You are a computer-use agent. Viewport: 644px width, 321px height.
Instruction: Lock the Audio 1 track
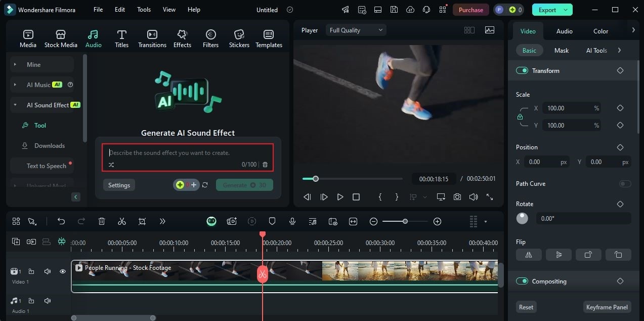coord(31,301)
